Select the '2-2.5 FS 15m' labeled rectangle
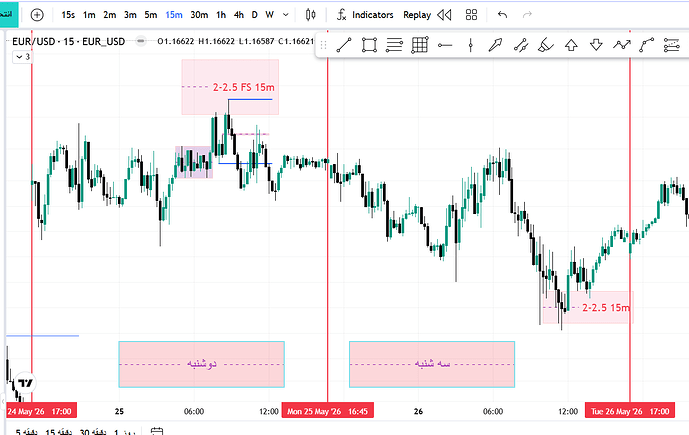The height and width of the screenshot is (435, 689). click(x=230, y=87)
